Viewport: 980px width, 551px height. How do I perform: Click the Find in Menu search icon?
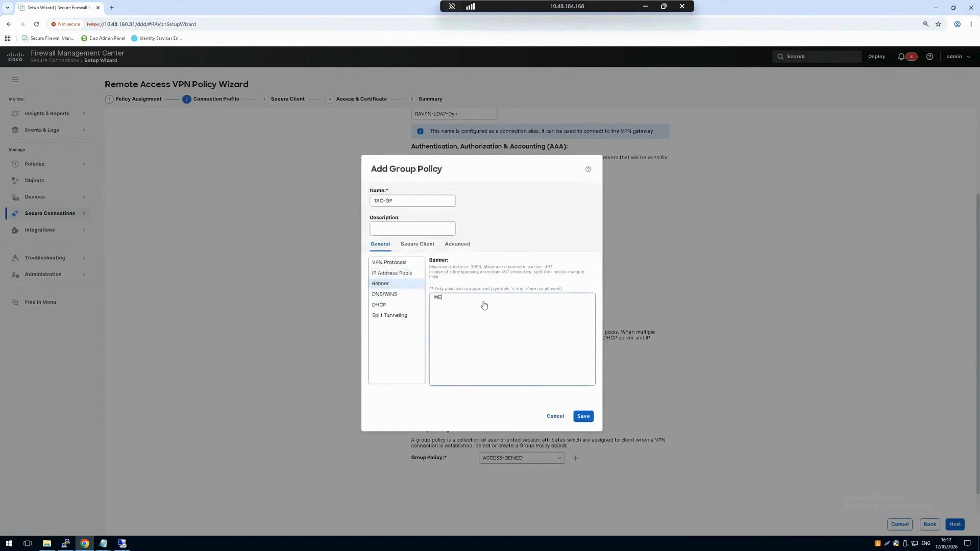15,303
